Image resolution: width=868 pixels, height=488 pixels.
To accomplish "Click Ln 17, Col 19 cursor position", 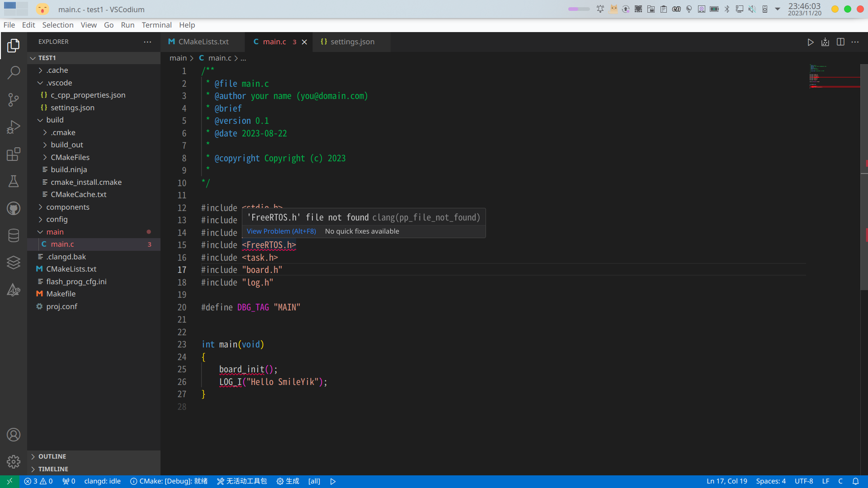I will coord(726,481).
